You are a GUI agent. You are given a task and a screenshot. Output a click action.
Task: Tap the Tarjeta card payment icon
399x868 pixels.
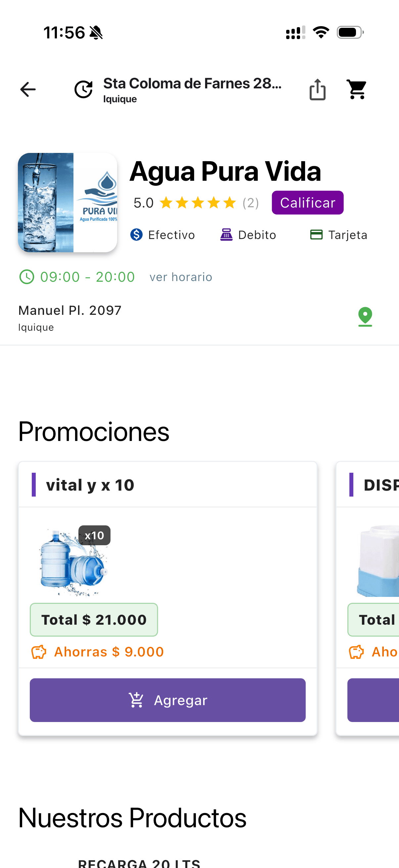(x=316, y=235)
